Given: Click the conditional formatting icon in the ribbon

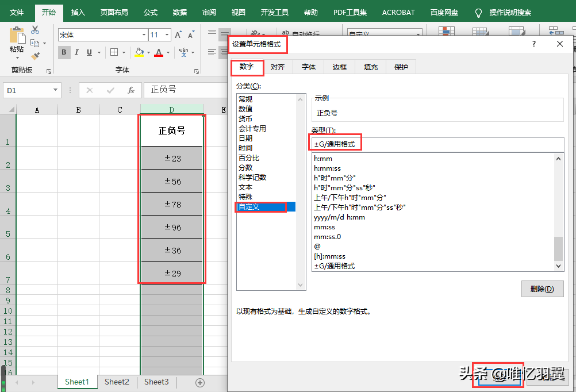Looking at the screenshot, I should click(x=447, y=31).
